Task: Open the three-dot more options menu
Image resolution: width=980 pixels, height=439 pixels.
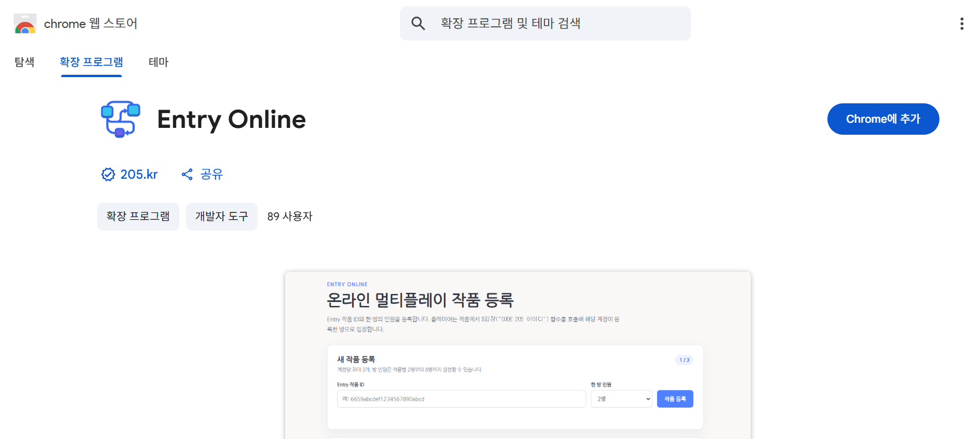Action: coord(962,23)
